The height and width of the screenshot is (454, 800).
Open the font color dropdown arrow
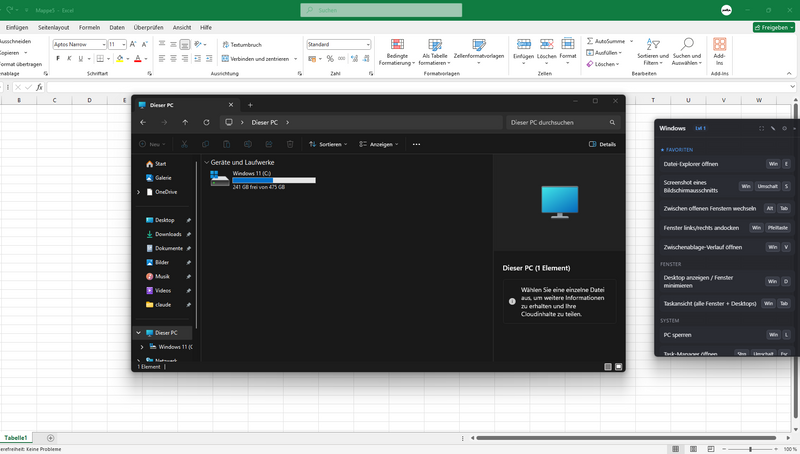tap(146, 59)
